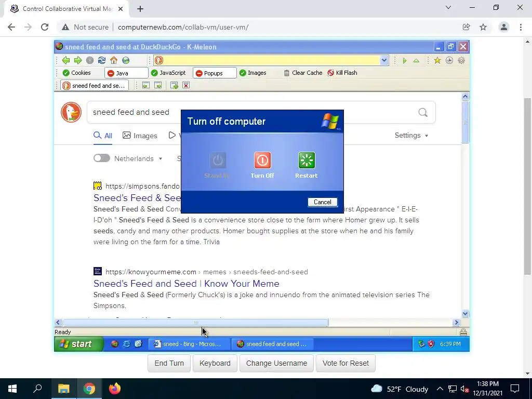Open the simpsons.fandom Sneed's Feed result link

pos(137,197)
